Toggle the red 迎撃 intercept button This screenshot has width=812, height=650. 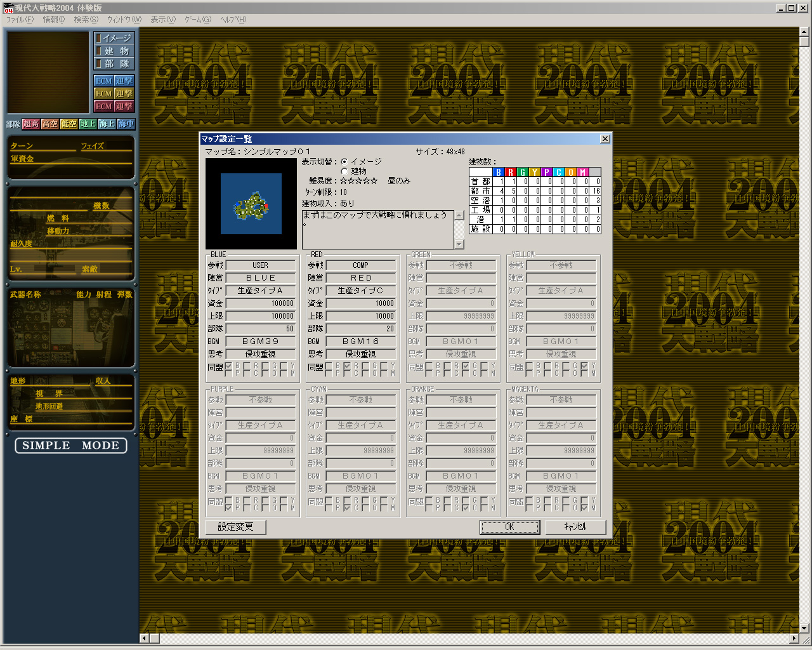pyautogui.click(x=124, y=107)
